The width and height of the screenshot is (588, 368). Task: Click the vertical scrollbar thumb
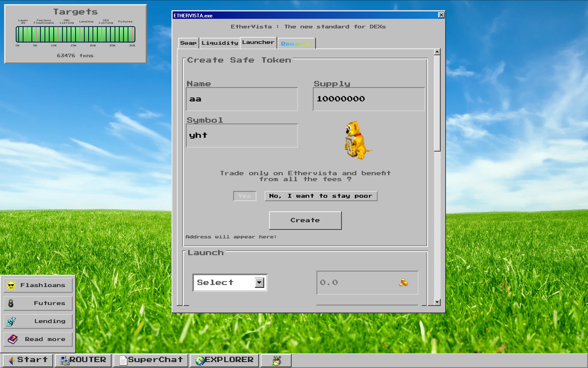click(x=437, y=103)
